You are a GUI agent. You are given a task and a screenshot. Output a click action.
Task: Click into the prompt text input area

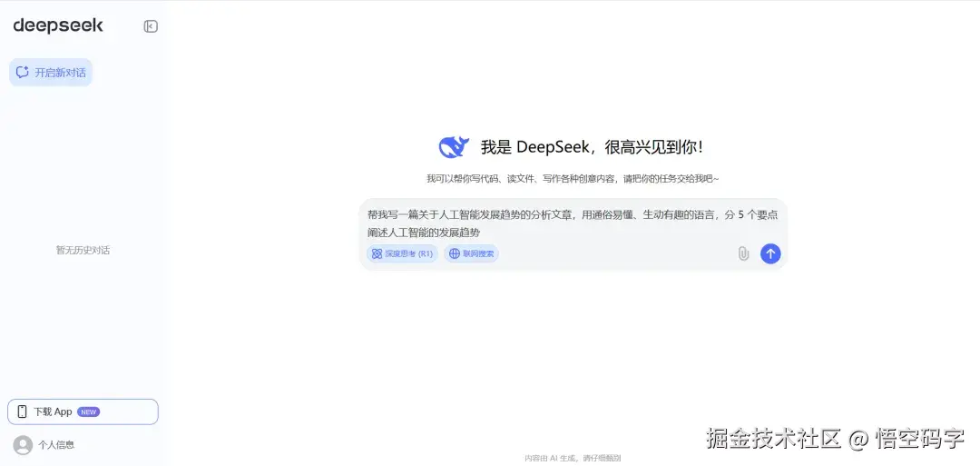(x=573, y=223)
